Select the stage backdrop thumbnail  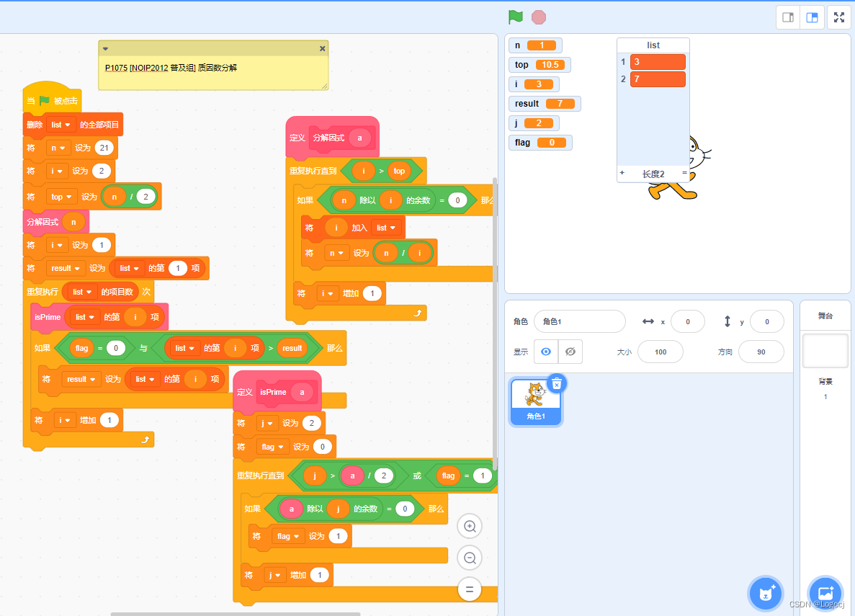(x=825, y=350)
